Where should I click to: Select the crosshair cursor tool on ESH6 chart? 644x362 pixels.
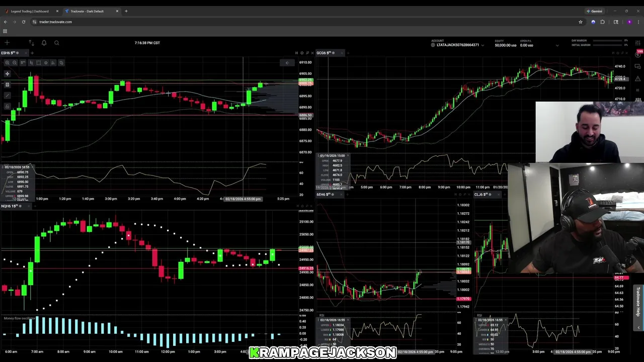tap(8, 74)
